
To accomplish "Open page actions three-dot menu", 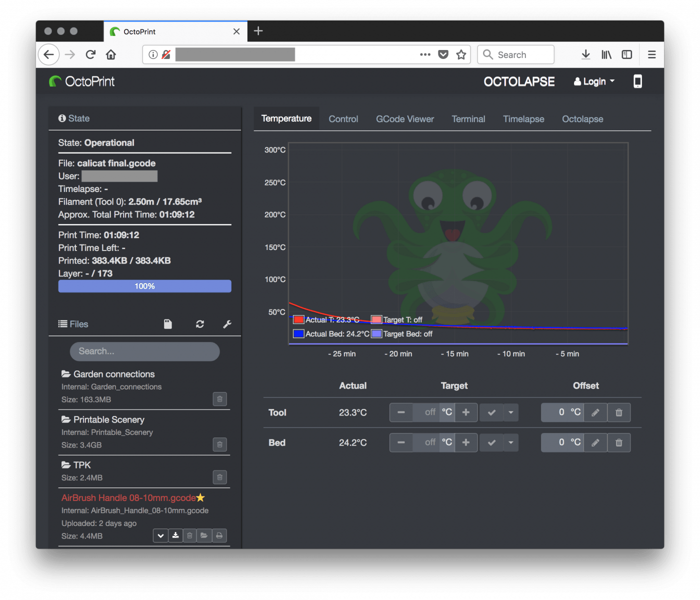I will [425, 54].
